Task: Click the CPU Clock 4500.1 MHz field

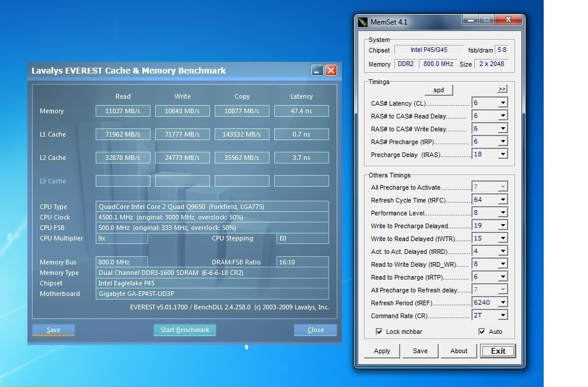Action: click(x=212, y=217)
